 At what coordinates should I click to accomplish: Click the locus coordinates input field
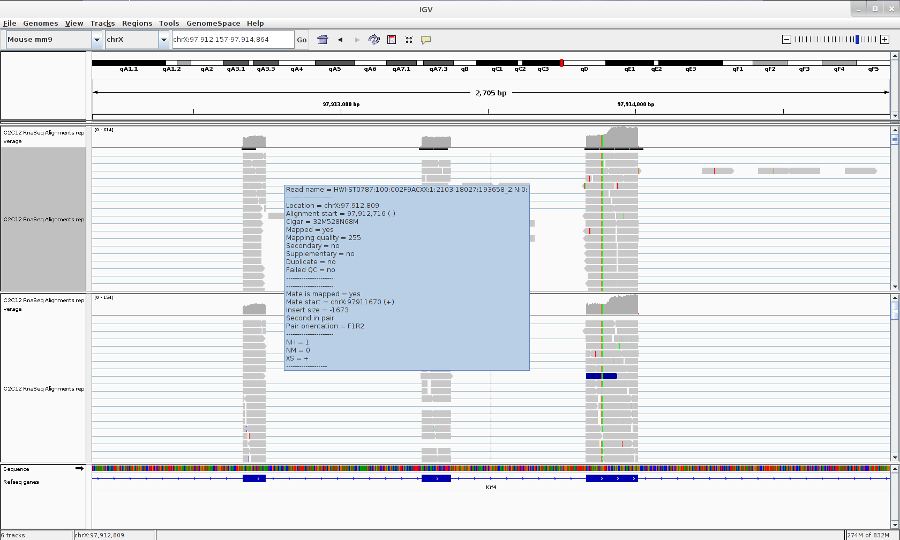pyautogui.click(x=233, y=40)
